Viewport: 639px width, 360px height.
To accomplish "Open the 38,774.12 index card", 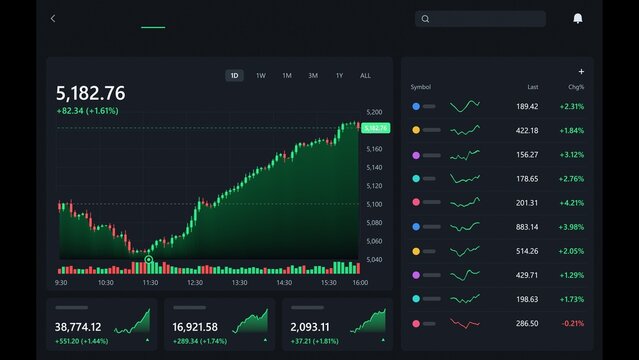I will 102,325.
